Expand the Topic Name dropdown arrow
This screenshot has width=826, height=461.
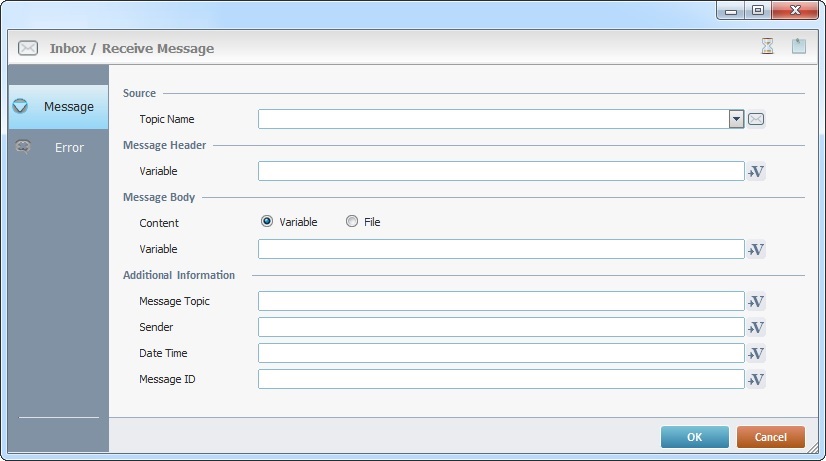click(x=737, y=119)
